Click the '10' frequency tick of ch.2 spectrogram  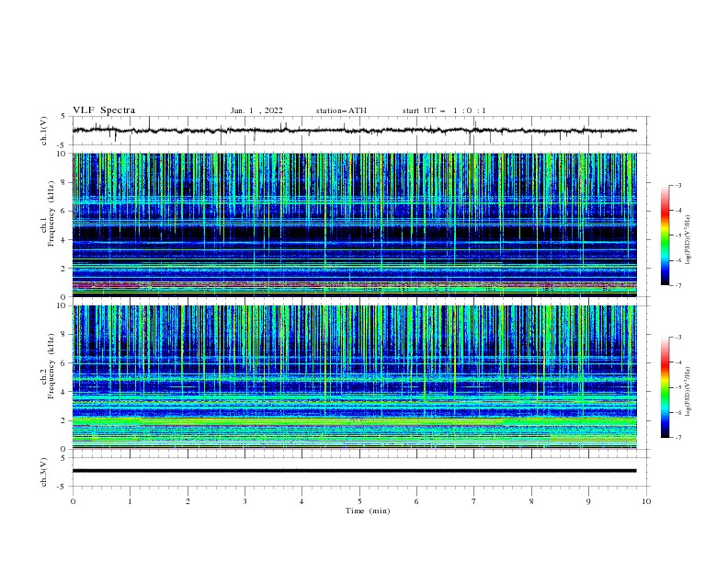tap(61, 305)
